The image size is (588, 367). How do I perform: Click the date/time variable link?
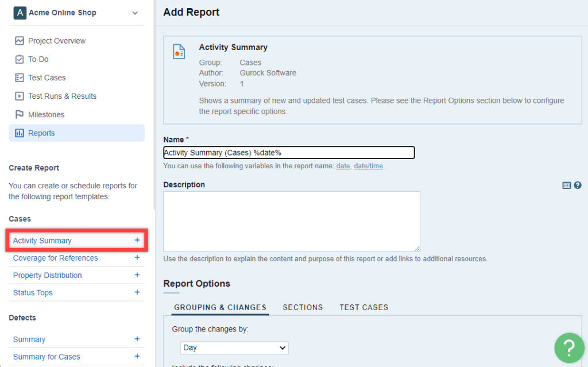tap(368, 166)
